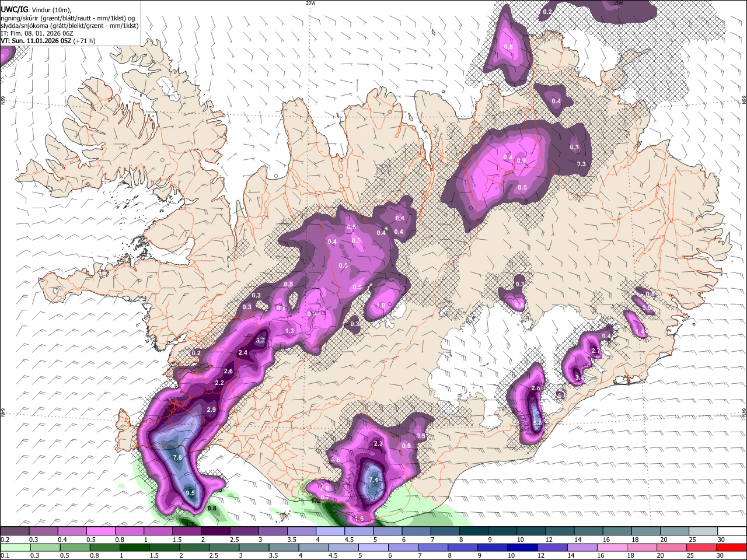The image size is (747, 560).
Task: Click the 2.3 snowfall value on map
Action: pos(378,444)
